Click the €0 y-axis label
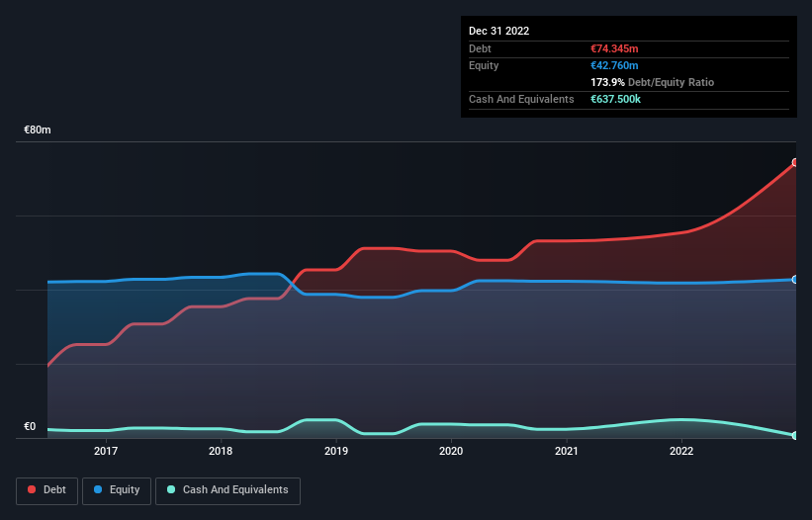The height and width of the screenshot is (520, 812). click(30, 426)
